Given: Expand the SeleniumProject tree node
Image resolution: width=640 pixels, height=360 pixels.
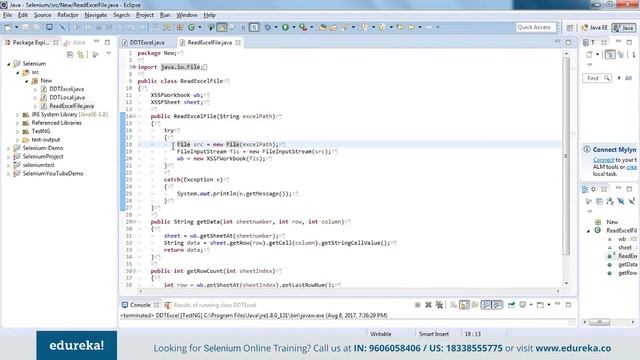Looking at the screenshot, I should [9, 157].
